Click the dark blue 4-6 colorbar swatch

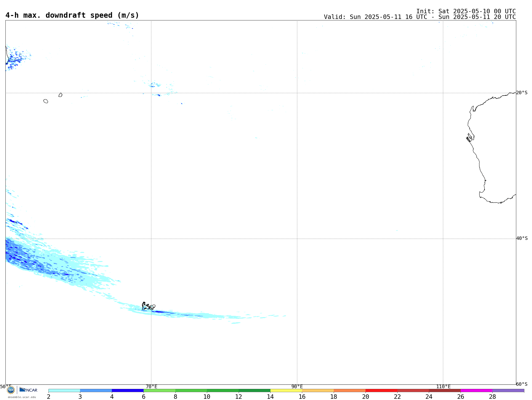pyautogui.click(x=128, y=391)
